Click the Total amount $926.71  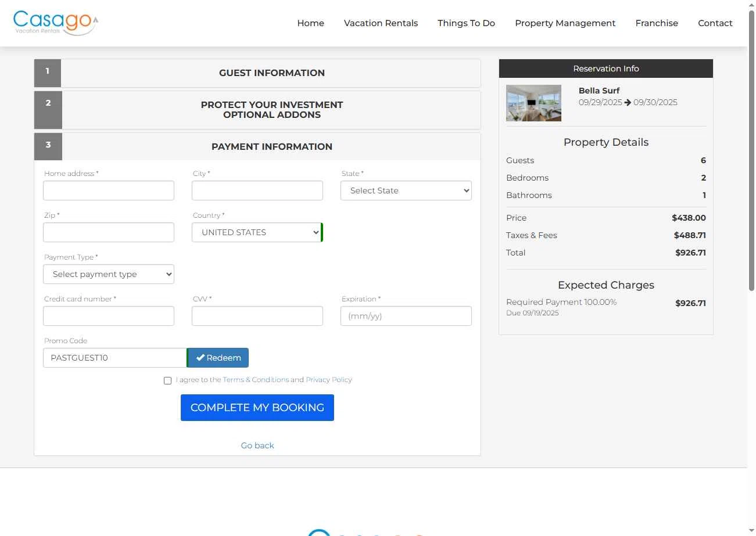690,253
